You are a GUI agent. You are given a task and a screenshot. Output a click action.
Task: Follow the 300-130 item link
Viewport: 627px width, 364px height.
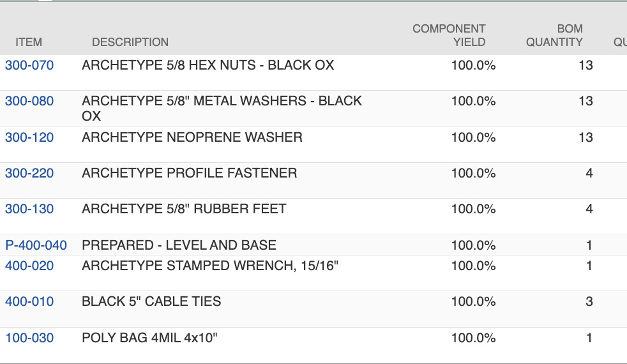click(29, 209)
